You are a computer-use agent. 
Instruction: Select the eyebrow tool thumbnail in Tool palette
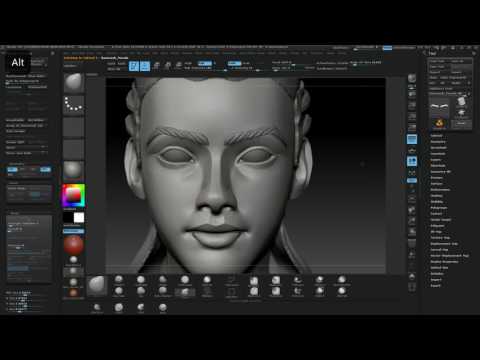click(x=439, y=108)
